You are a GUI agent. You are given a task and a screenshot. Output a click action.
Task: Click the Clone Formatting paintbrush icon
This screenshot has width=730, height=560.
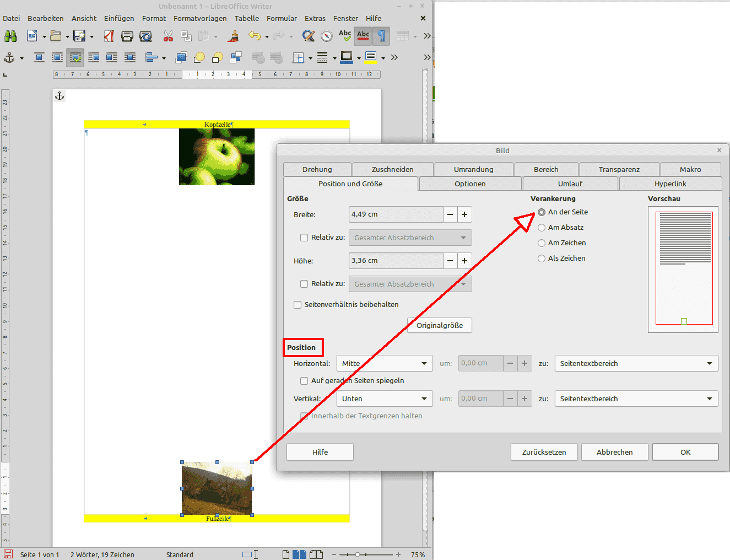pos(234,36)
